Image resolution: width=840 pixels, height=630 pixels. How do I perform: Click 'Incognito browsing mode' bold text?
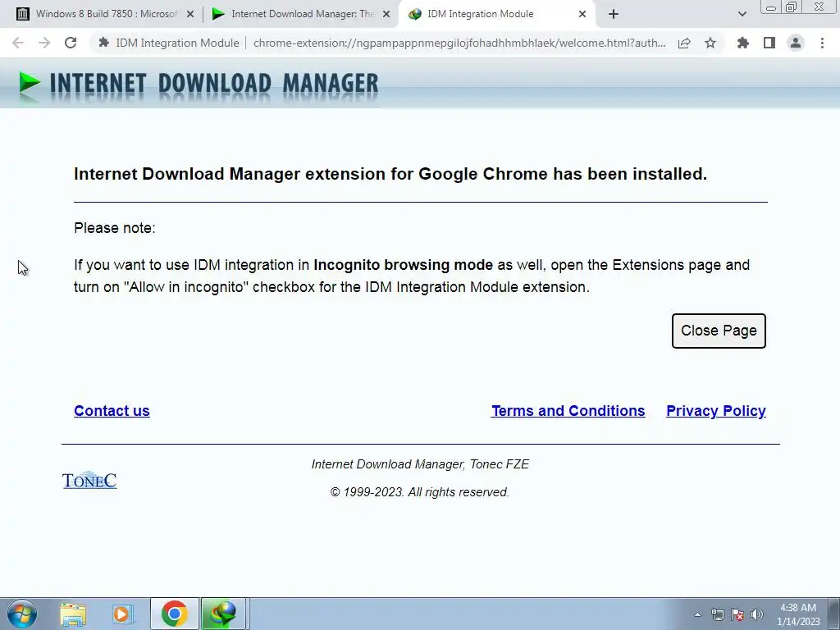point(403,265)
